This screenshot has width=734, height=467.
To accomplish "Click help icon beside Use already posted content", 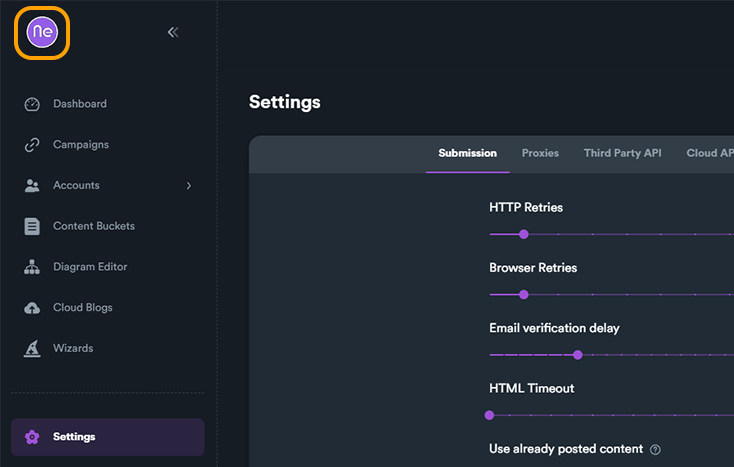I will [x=655, y=450].
